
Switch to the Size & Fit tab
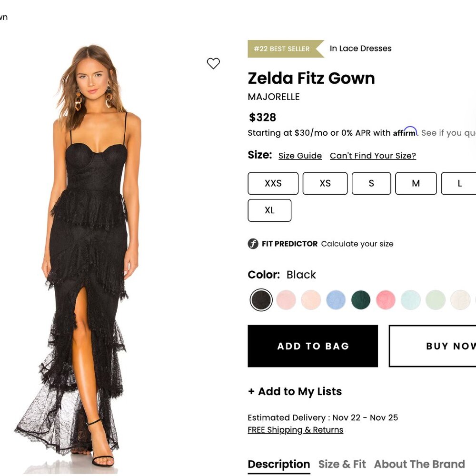[342, 464]
